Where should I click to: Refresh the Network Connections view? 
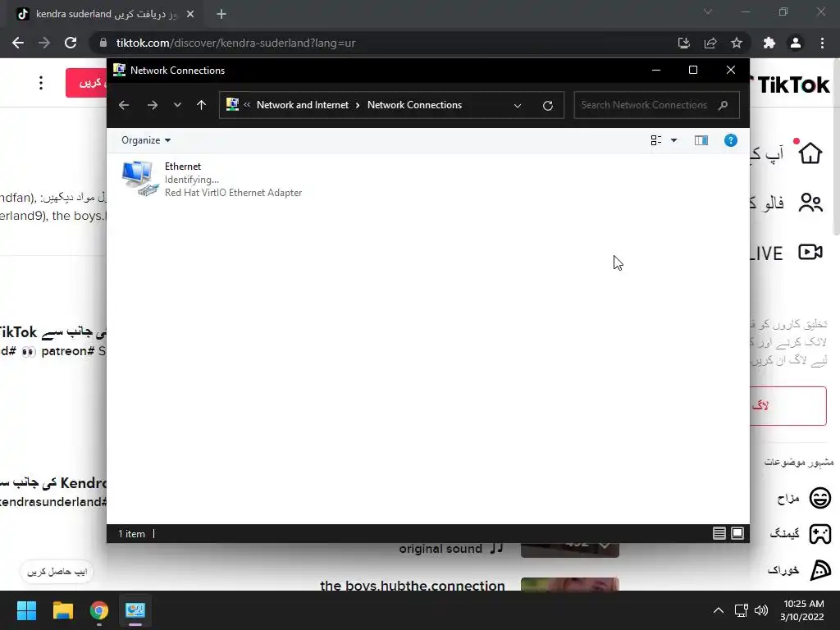(x=547, y=106)
